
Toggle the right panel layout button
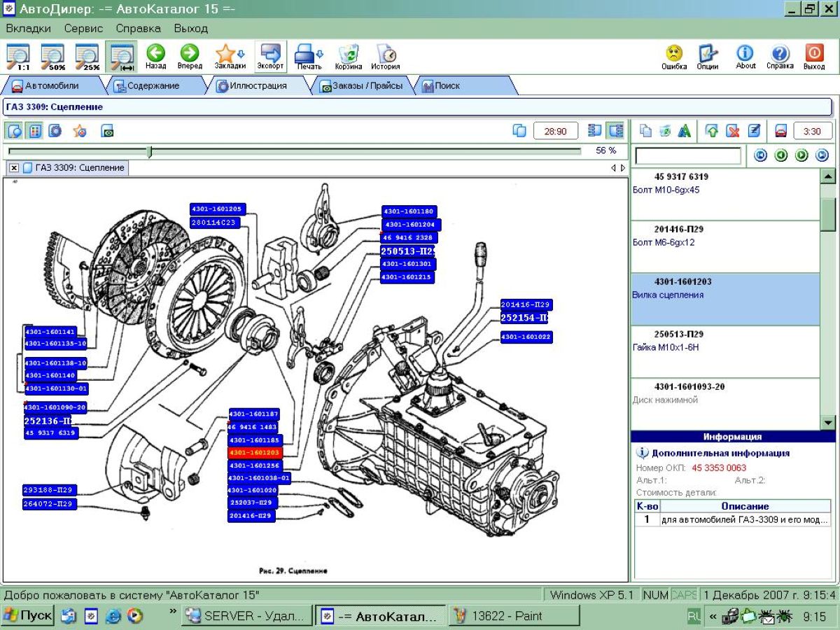click(x=615, y=131)
